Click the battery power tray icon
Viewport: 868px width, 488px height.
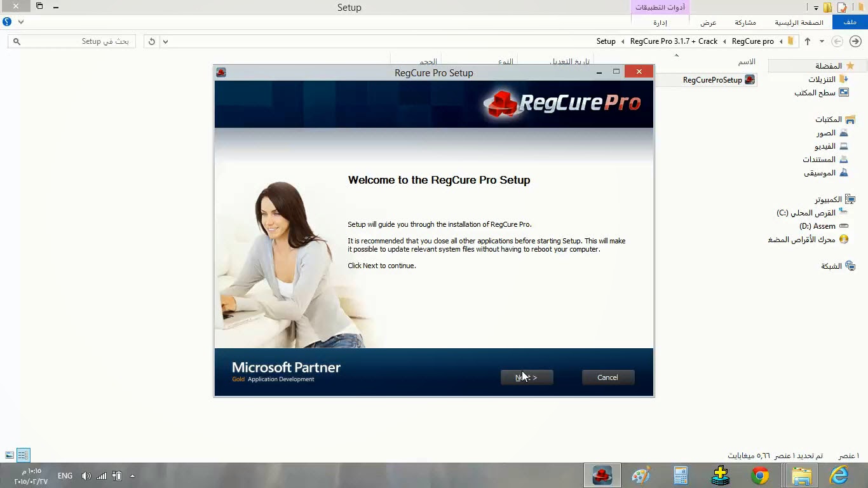tap(117, 475)
